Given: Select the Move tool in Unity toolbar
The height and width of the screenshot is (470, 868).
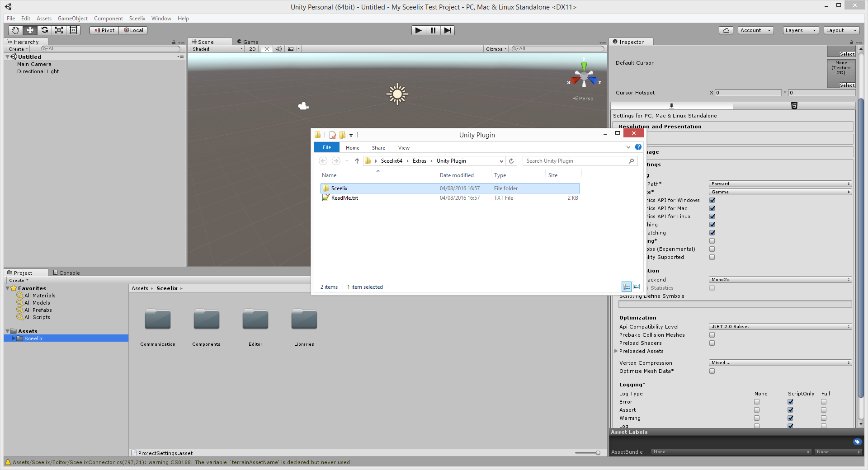Looking at the screenshot, I should coord(30,30).
